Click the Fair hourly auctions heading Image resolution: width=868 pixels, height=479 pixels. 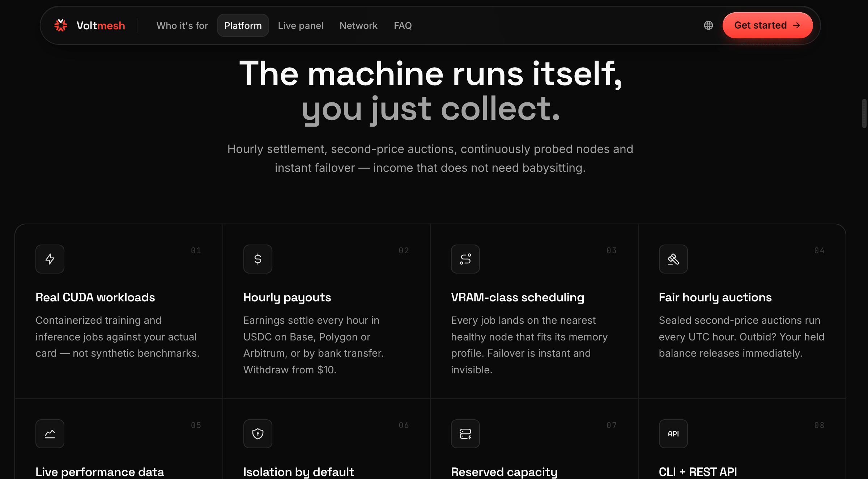[715, 297]
